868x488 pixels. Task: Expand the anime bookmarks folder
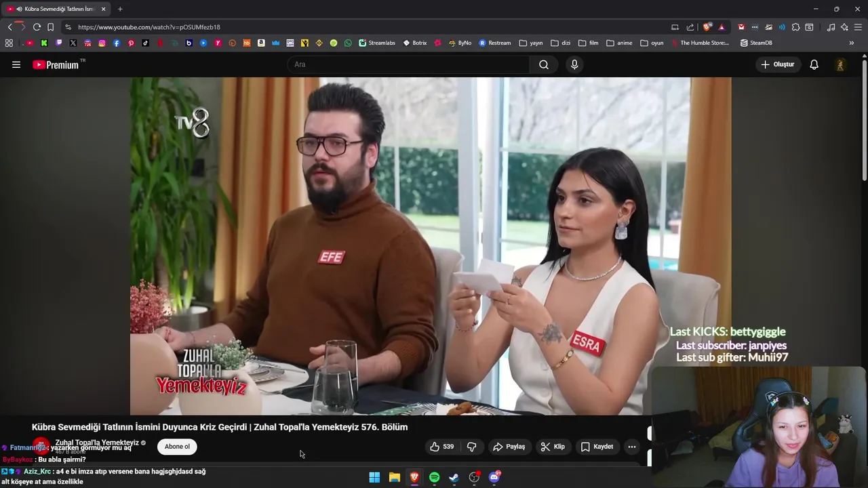click(x=619, y=43)
